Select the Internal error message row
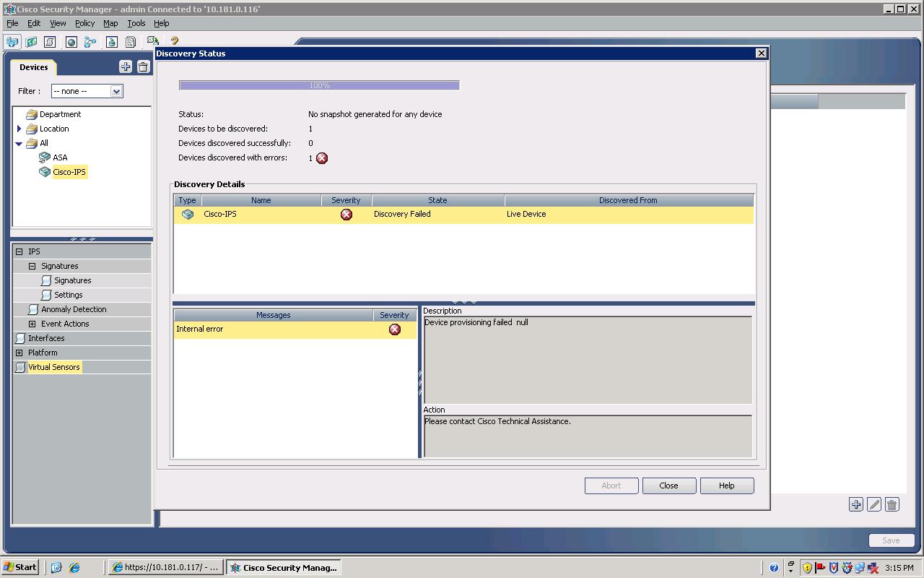This screenshot has width=924, height=578. pyautogui.click(x=295, y=329)
